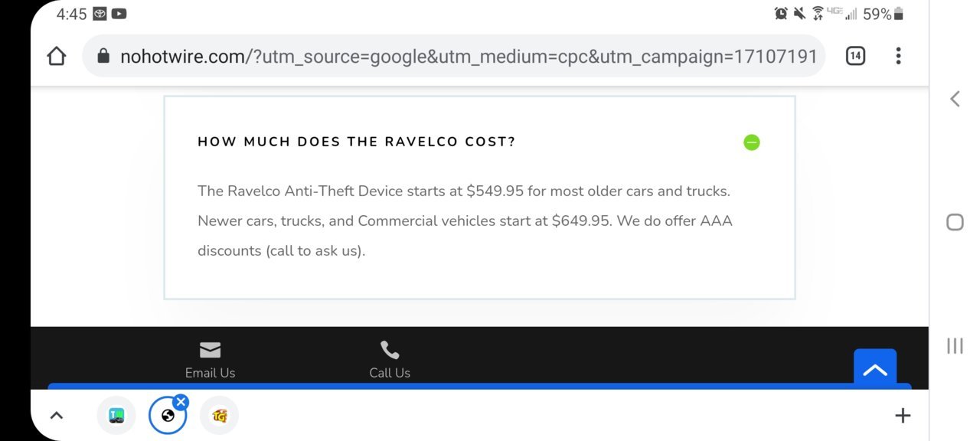Tap the Toyota notification icon in status bar
Screen dimensions: 980x441
pos(100,13)
